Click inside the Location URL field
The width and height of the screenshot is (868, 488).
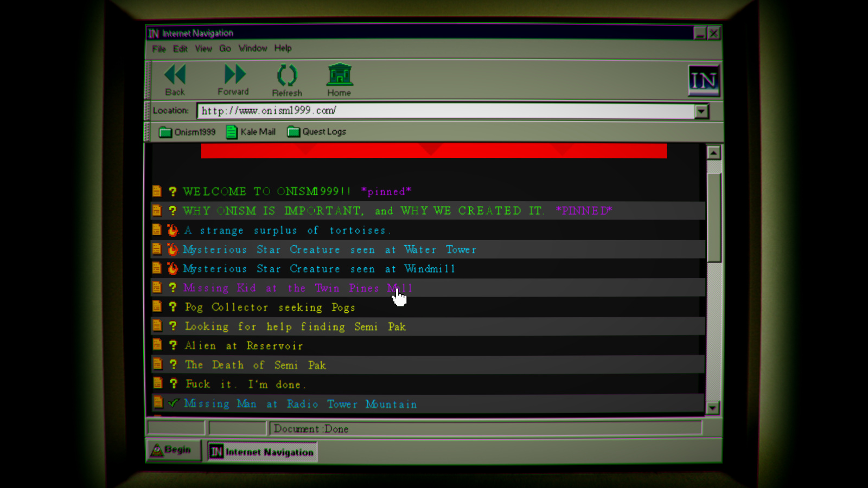[445, 111]
